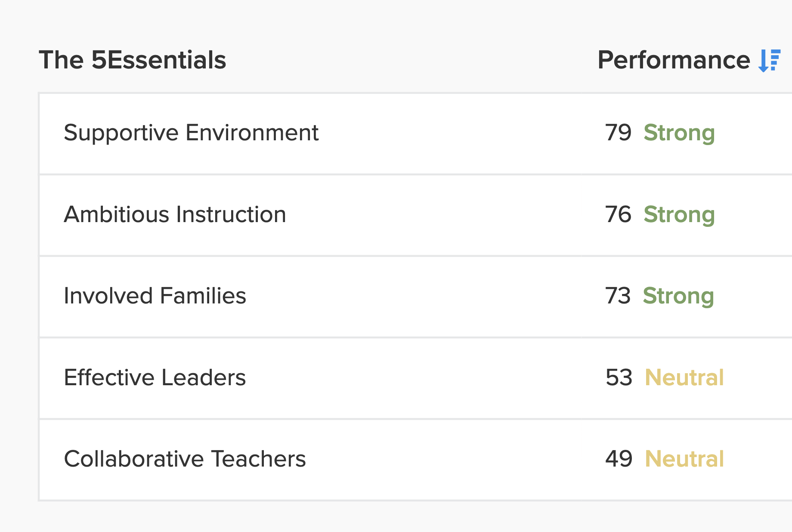Click 5Essentials title text
The image size is (792, 532).
tap(158, 60)
